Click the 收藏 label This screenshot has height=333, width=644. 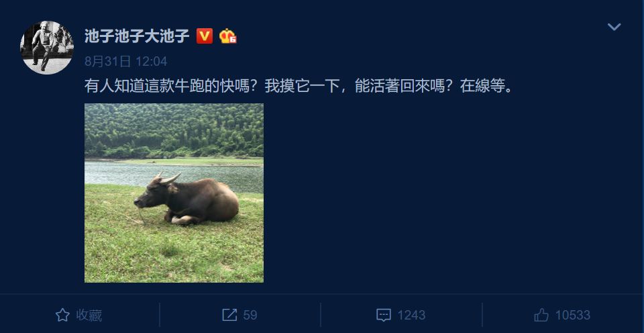[x=89, y=316]
